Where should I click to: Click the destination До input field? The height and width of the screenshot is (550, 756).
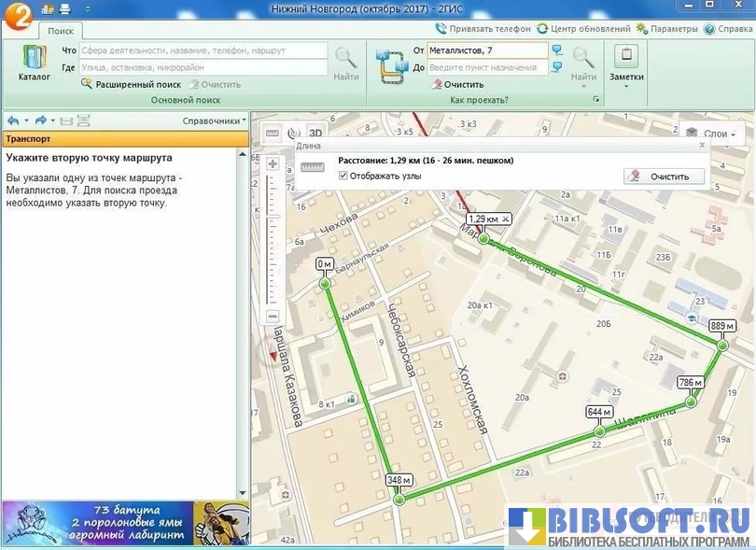coord(485,67)
